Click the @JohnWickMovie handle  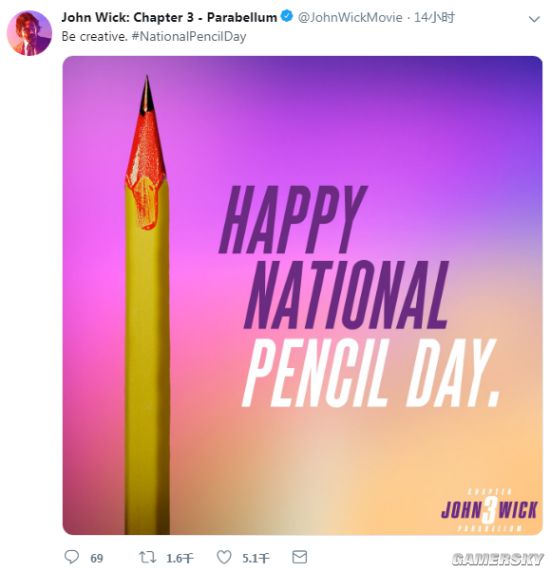(350, 17)
